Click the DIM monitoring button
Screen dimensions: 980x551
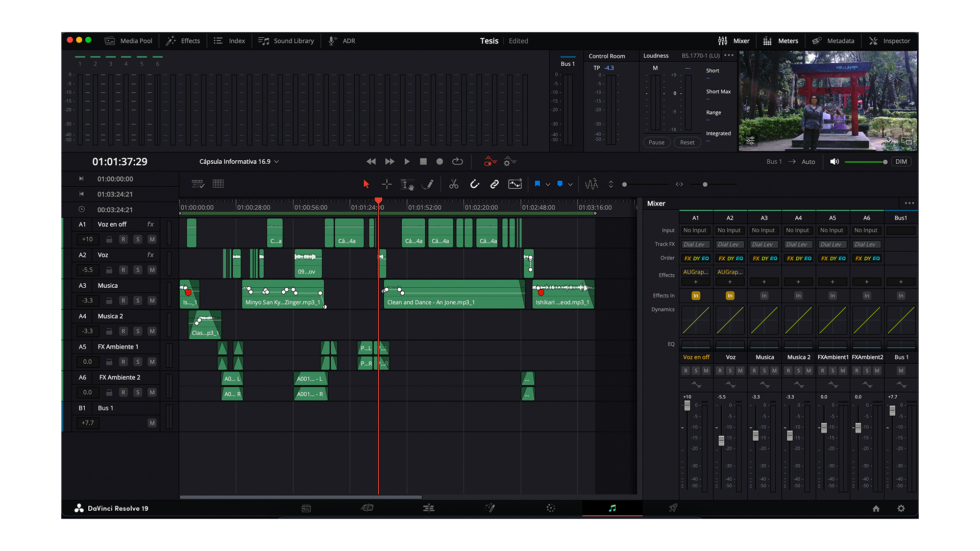click(901, 161)
